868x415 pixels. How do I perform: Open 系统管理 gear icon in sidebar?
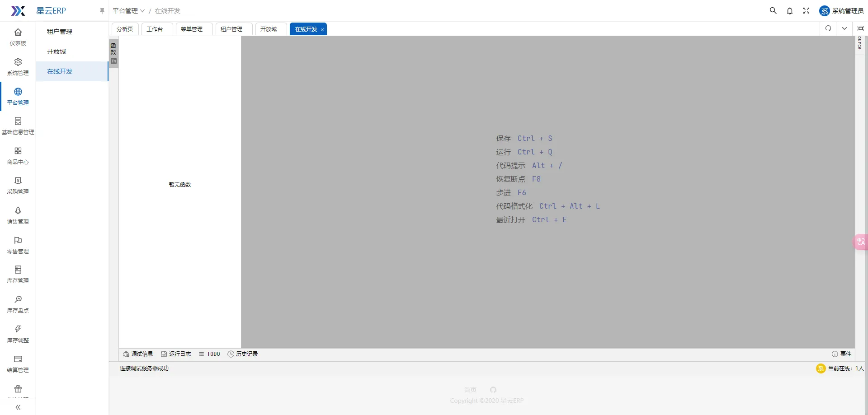tap(18, 62)
